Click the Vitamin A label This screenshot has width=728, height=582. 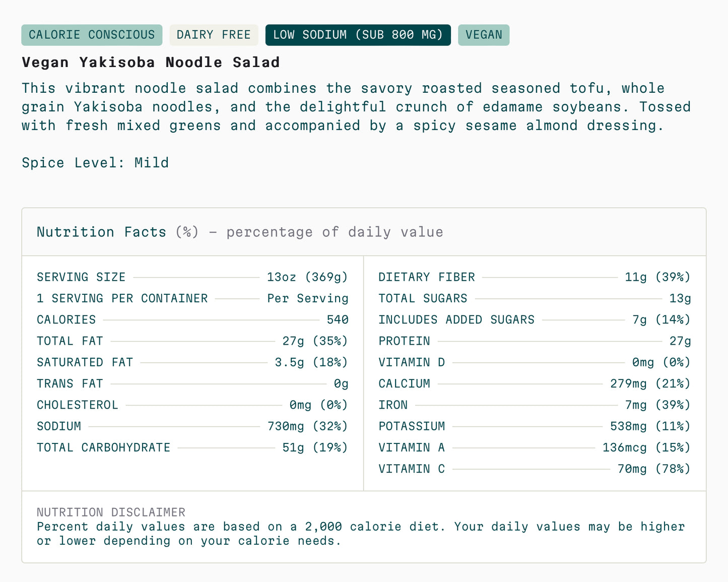pyautogui.click(x=412, y=447)
